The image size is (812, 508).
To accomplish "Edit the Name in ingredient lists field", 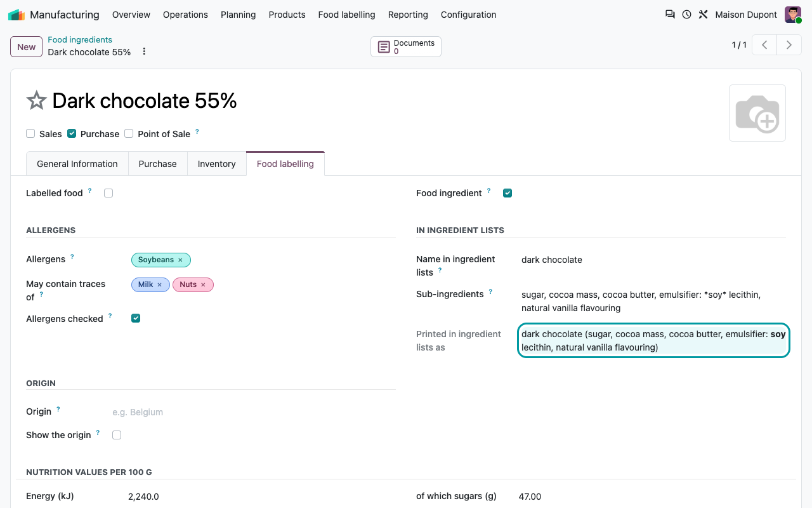I will pyautogui.click(x=652, y=260).
